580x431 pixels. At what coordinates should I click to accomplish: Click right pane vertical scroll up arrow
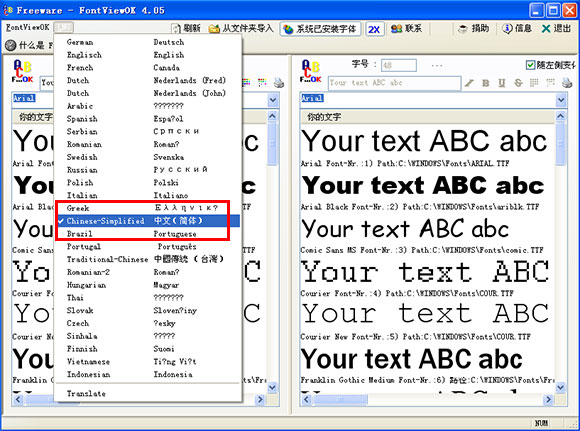[x=561, y=116]
